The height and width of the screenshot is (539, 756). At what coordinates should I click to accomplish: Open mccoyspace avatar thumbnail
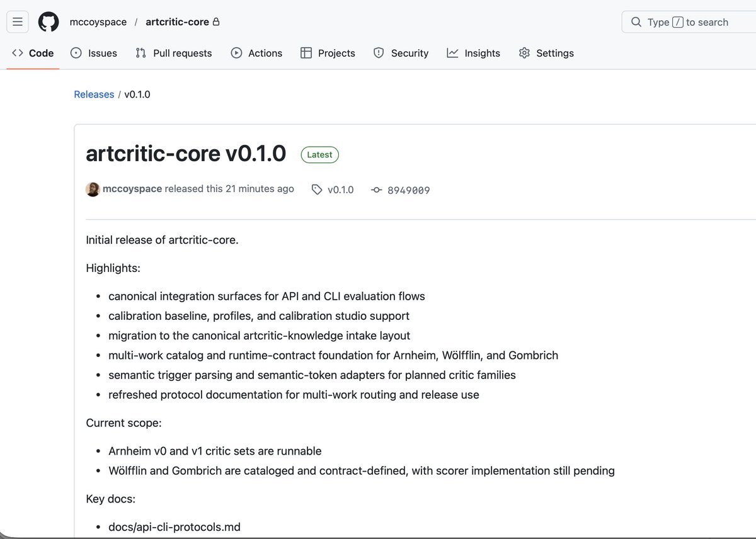coord(93,189)
